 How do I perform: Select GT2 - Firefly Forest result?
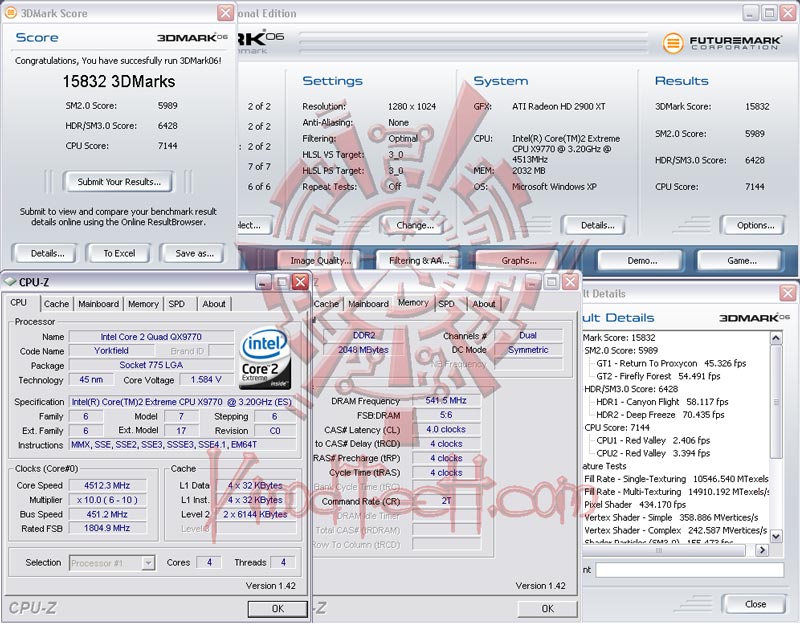658,376
